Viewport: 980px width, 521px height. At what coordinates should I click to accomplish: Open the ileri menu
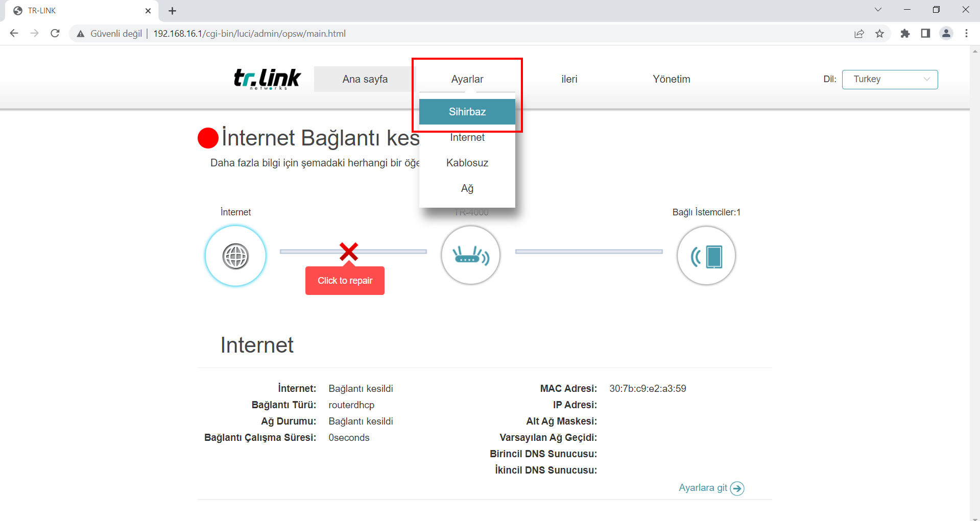tap(569, 79)
